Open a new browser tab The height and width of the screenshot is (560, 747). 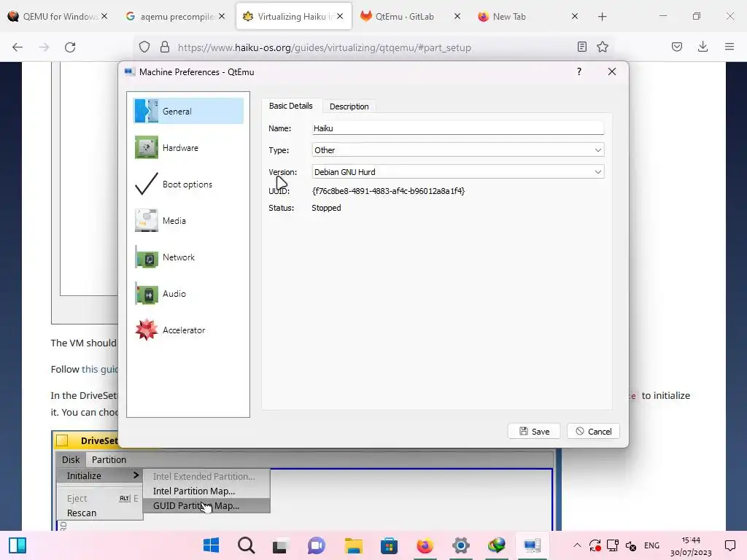[602, 17]
